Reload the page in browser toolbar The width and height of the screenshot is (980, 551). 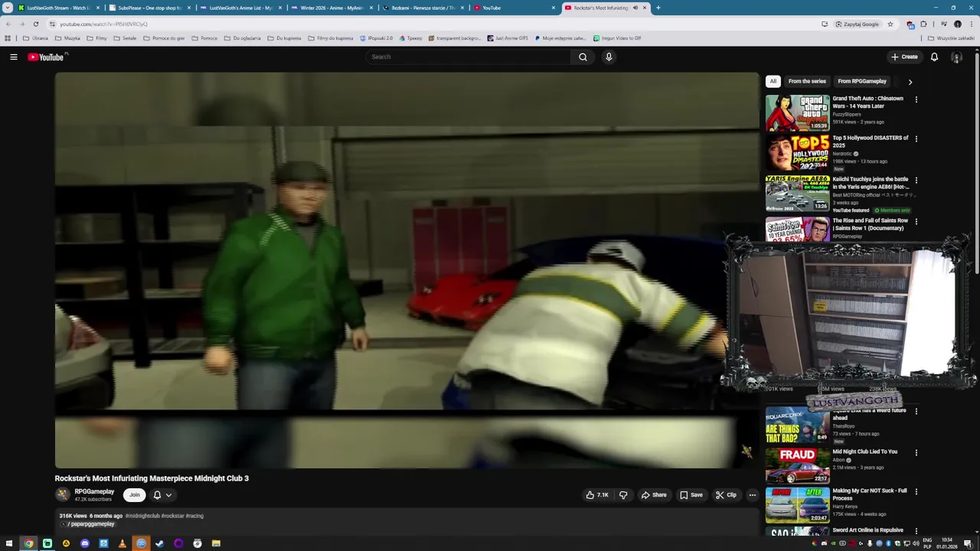click(35, 24)
